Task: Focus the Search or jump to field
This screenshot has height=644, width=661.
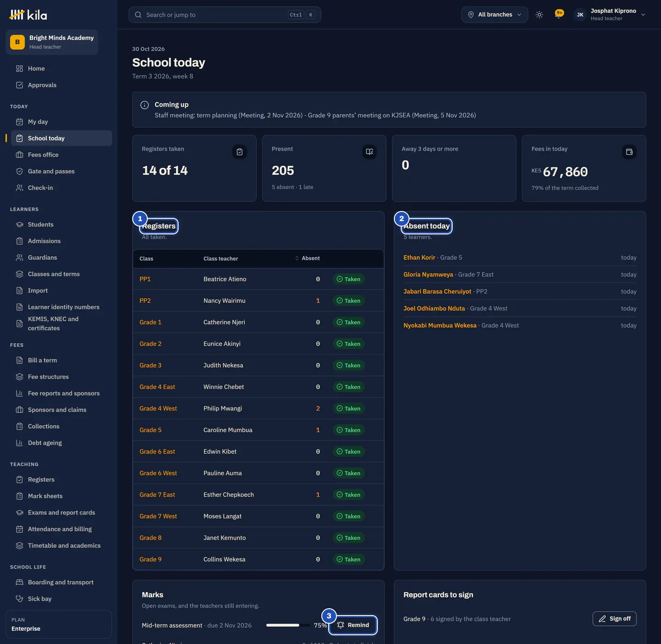Action: tap(225, 15)
